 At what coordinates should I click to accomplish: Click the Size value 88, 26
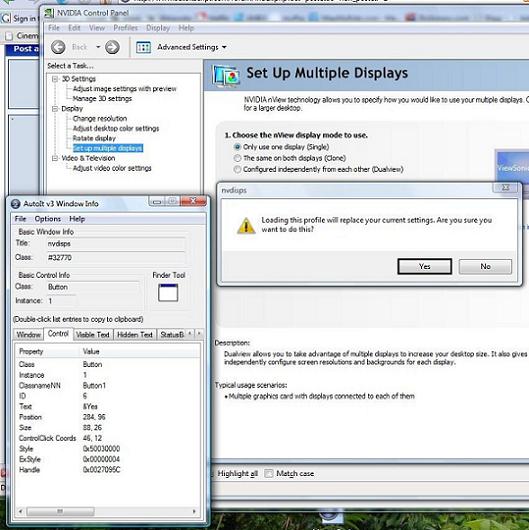pos(92,428)
